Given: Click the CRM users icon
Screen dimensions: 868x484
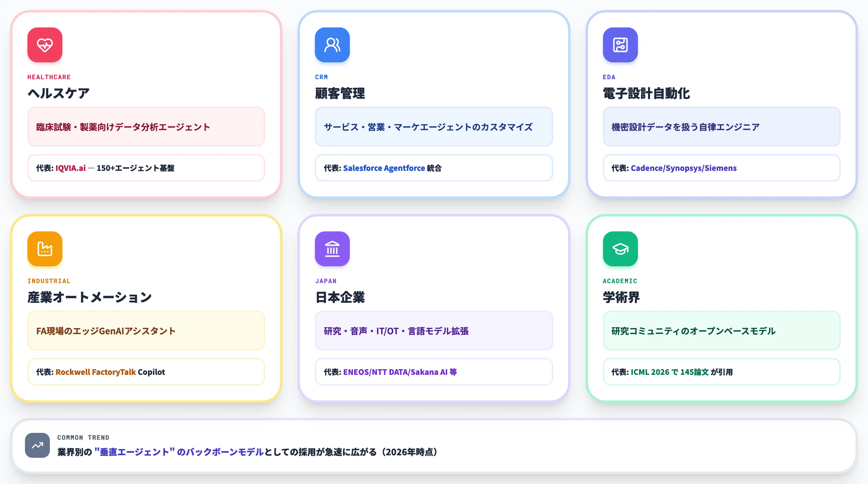Looking at the screenshot, I should click(332, 45).
